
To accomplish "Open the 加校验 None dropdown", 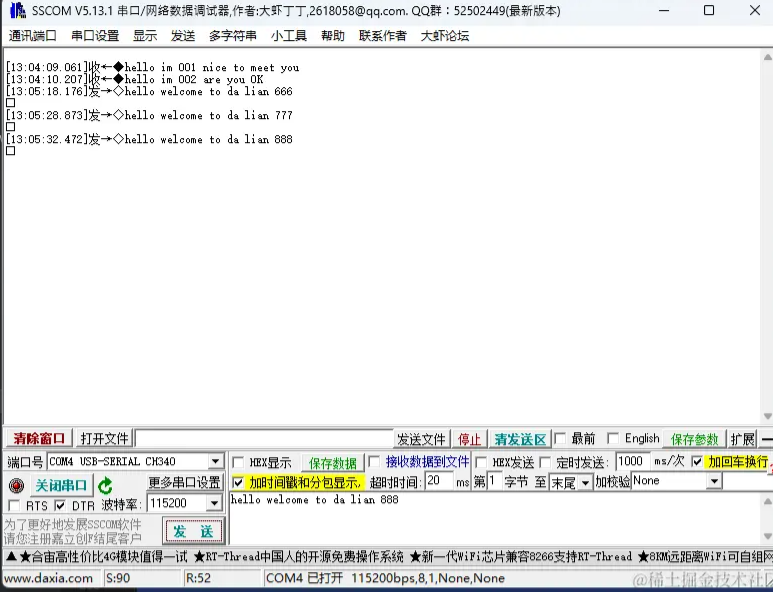I will [x=714, y=482].
